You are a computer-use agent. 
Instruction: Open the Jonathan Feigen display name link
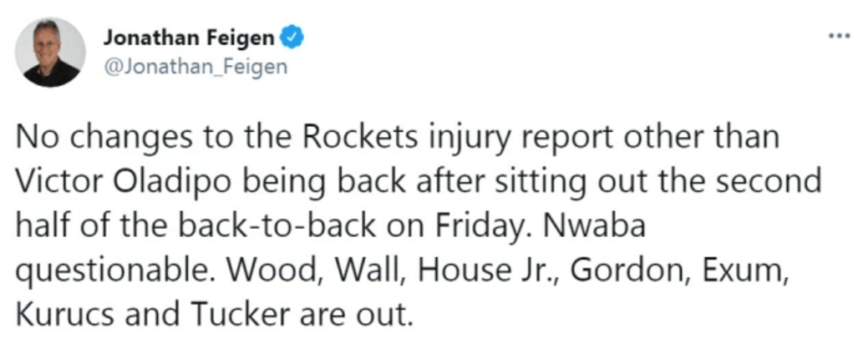(x=189, y=38)
